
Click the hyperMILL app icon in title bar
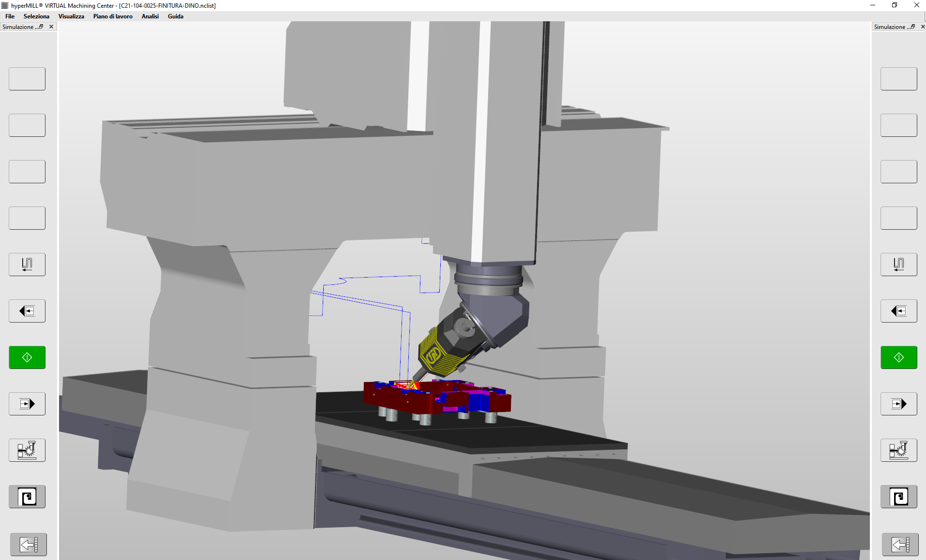5,5
